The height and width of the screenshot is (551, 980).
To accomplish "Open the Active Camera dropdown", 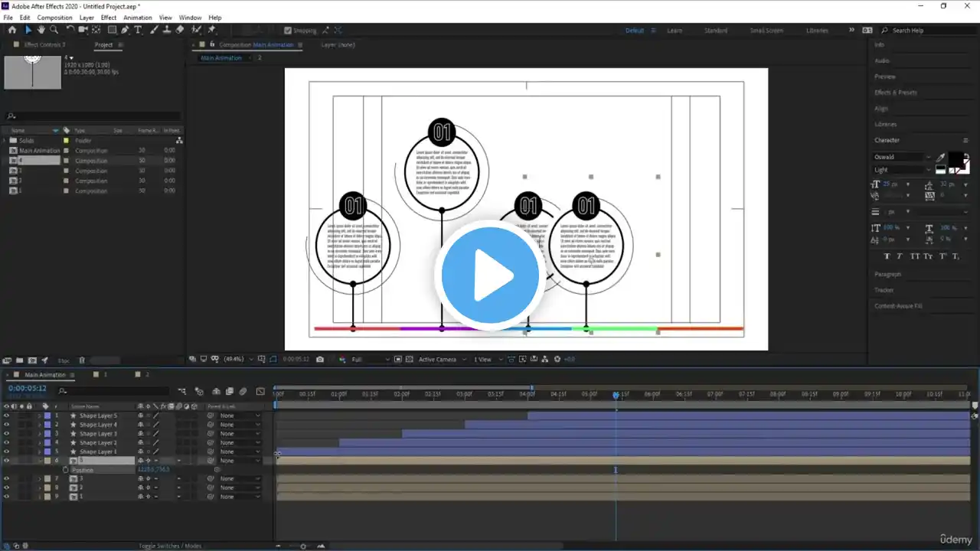I will [442, 359].
